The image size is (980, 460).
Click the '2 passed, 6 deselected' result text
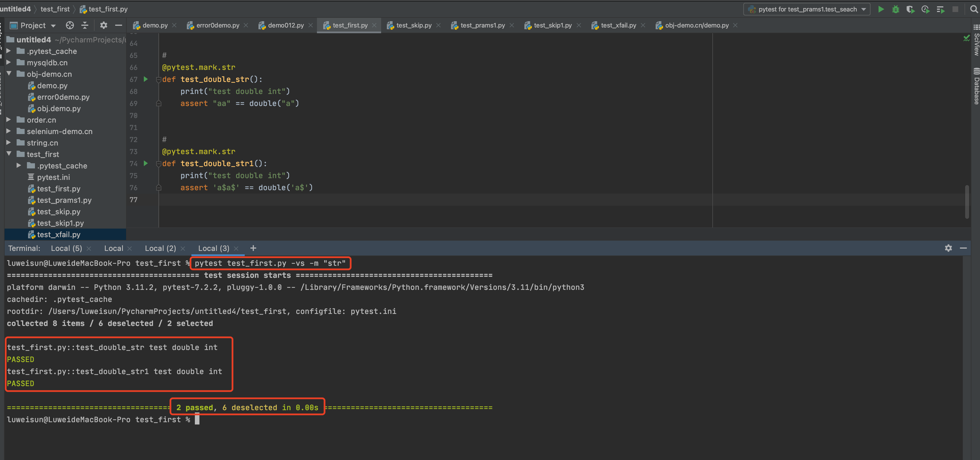(247, 407)
